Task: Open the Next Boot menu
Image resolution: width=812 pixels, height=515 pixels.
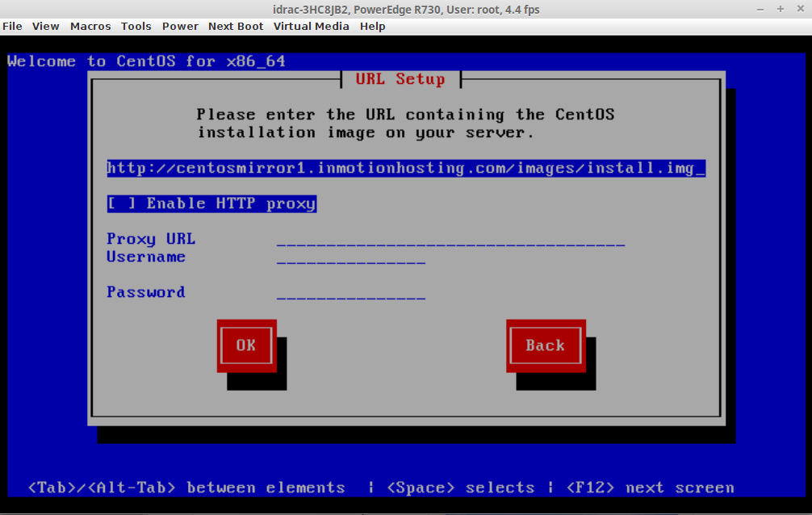Action: [236, 26]
